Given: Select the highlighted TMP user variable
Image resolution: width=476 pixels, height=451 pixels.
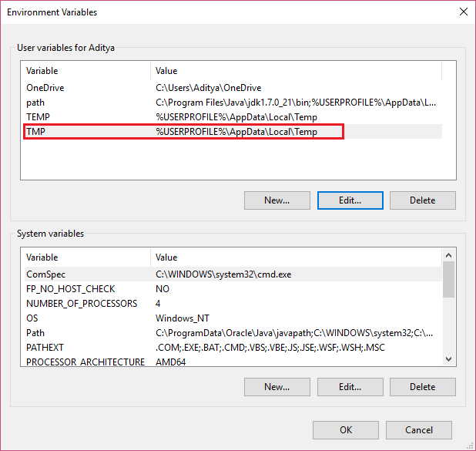Looking at the screenshot, I should 233,132.
